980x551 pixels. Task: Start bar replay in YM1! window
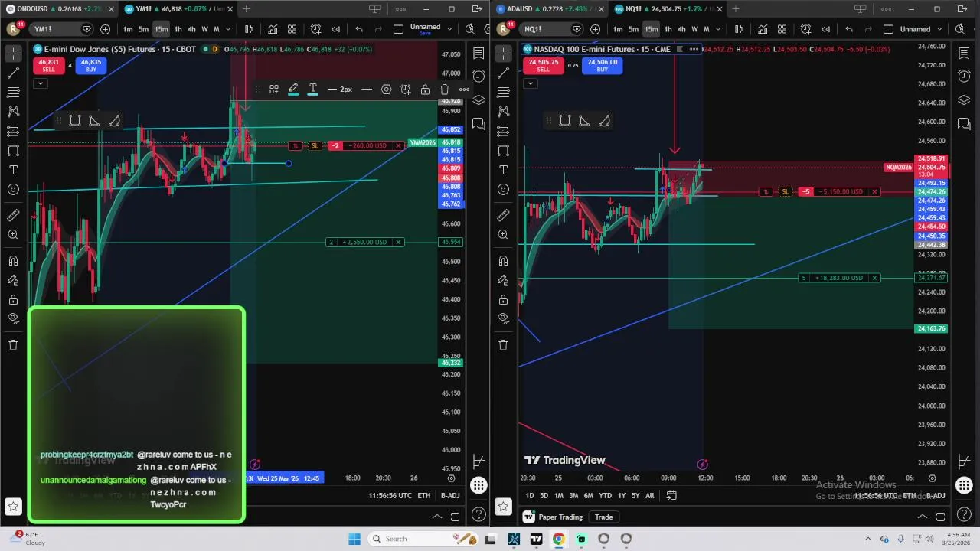(x=335, y=29)
